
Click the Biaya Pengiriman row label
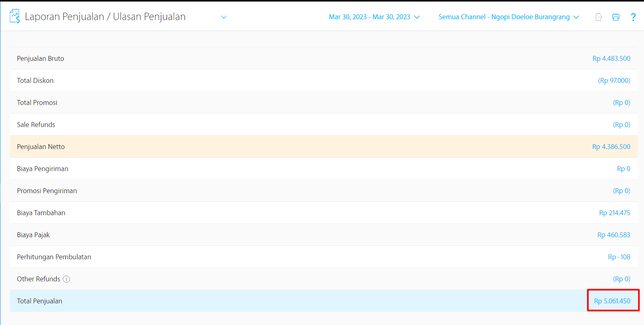tap(42, 169)
